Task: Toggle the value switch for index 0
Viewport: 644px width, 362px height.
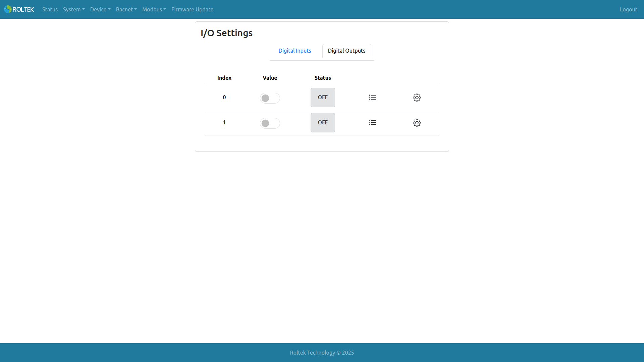Action: point(270,98)
